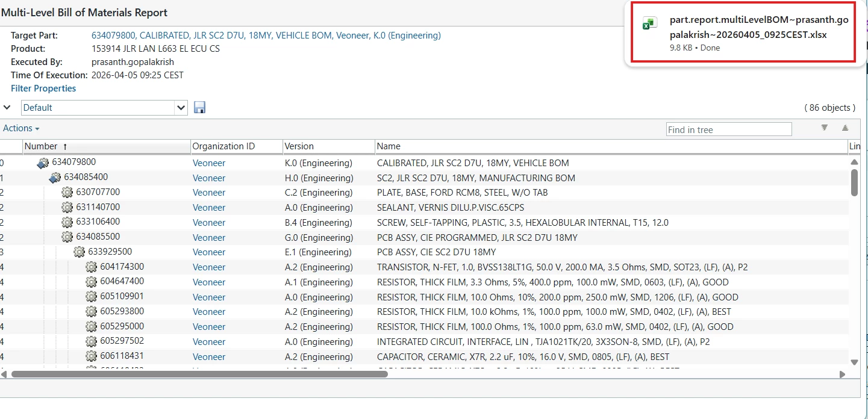The width and height of the screenshot is (868, 419).
Task: Click the product value 153914 JLR LAN L663 EL ECU CS
Action: point(155,49)
